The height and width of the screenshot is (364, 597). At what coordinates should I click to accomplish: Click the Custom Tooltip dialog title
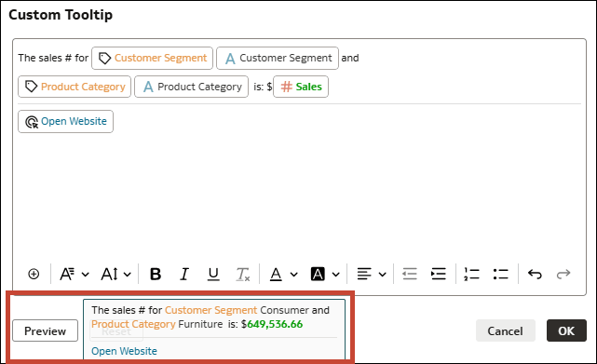click(x=61, y=15)
